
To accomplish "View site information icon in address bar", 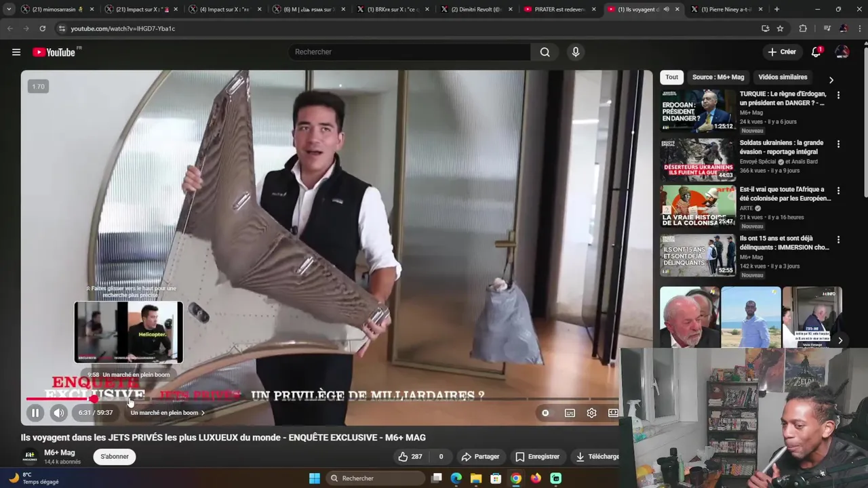I will [62, 28].
